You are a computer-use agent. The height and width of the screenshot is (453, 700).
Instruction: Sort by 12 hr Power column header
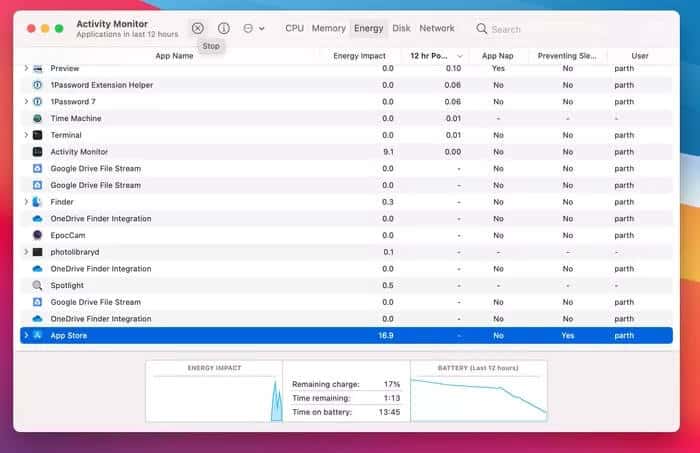tap(429, 56)
